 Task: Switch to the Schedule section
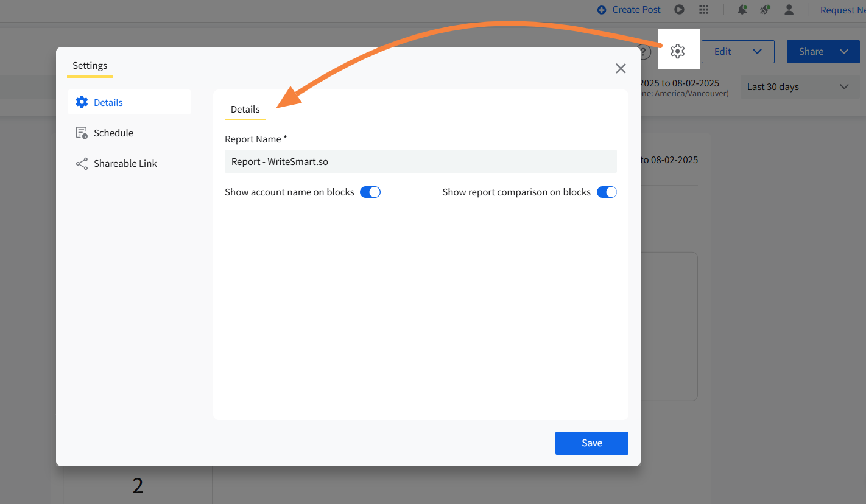click(113, 133)
